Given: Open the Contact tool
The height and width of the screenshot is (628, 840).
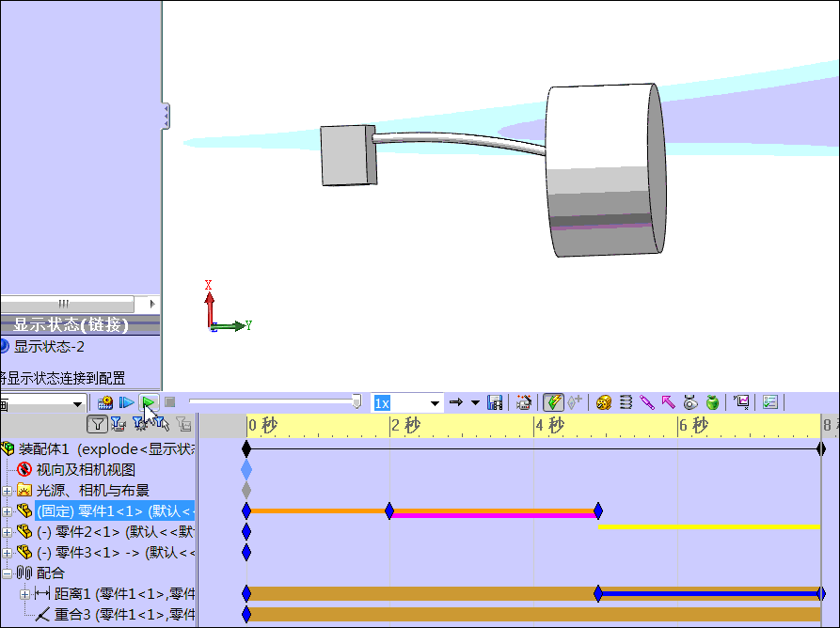Looking at the screenshot, I should tap(689, 402).
